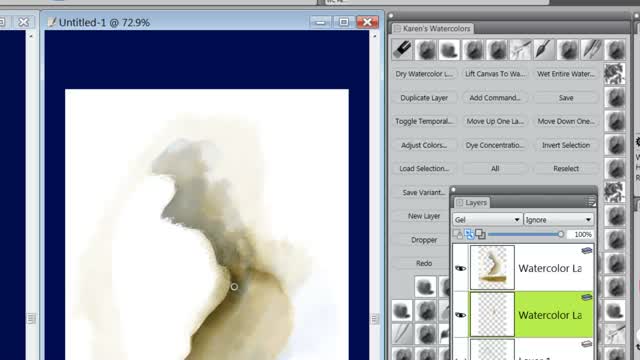Select the pointed pen nib brush icon

544,50
